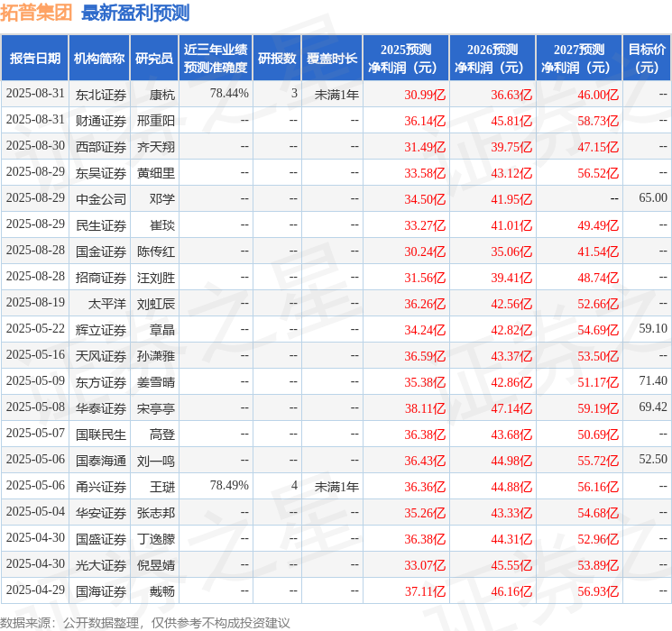The width and height of the screenshot is (672, 631).
Task: Click the 47.15亿 profit value
Action: tap(598, 147)
